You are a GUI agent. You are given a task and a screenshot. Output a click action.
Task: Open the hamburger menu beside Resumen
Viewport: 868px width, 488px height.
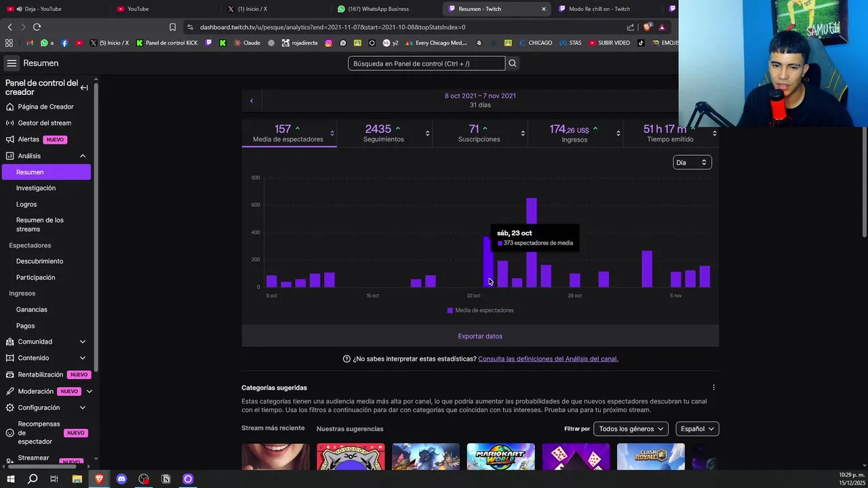[12, 63]
